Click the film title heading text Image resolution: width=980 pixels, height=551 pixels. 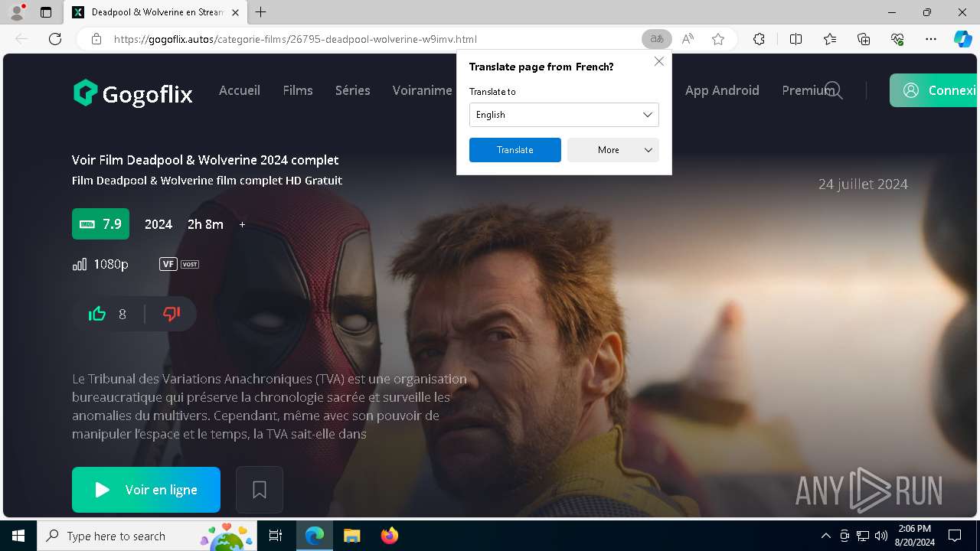(x=205, y=160)
